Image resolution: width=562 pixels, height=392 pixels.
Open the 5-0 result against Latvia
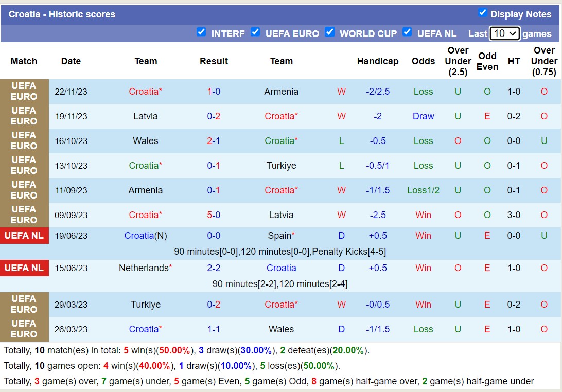214,215
